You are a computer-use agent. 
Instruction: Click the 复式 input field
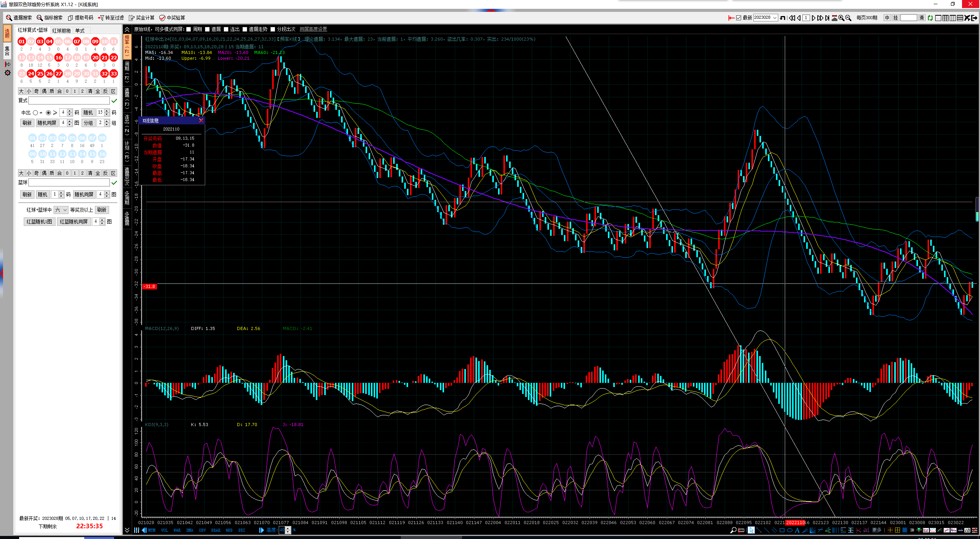pos(69,101)
